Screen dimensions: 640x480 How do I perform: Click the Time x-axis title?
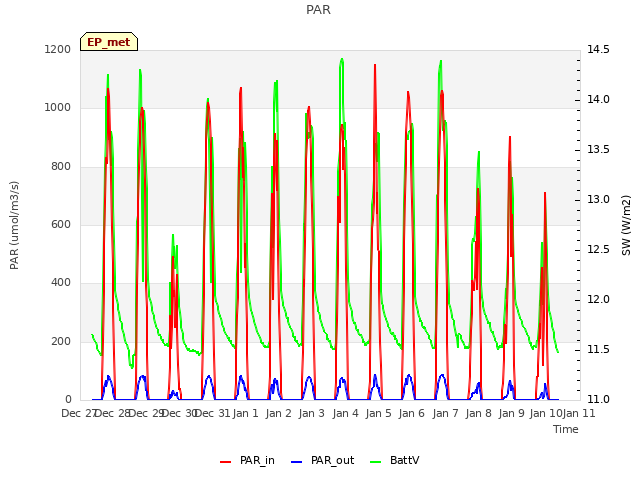[566, 429]
